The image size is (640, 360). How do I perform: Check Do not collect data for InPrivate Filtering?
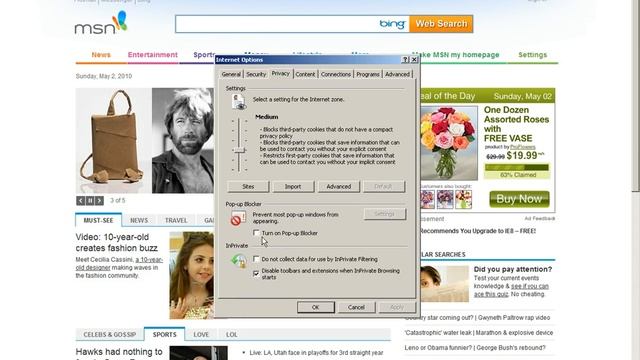point(256,259)
